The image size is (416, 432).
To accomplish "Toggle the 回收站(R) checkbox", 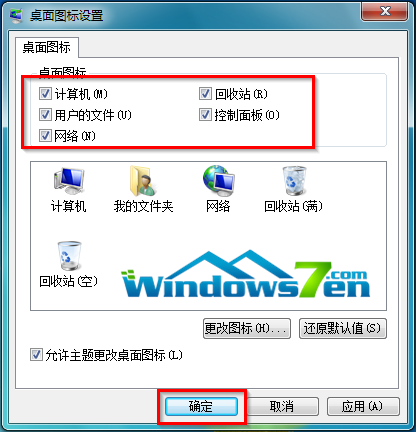I will pos(205,94).
